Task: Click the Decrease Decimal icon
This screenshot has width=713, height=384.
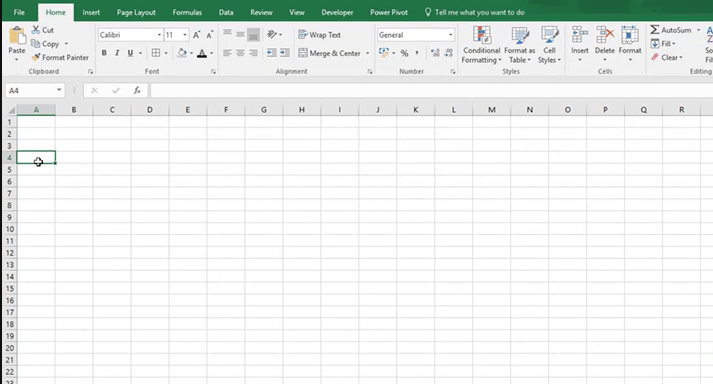Action: pyautogui.click(x=449, y=53)
